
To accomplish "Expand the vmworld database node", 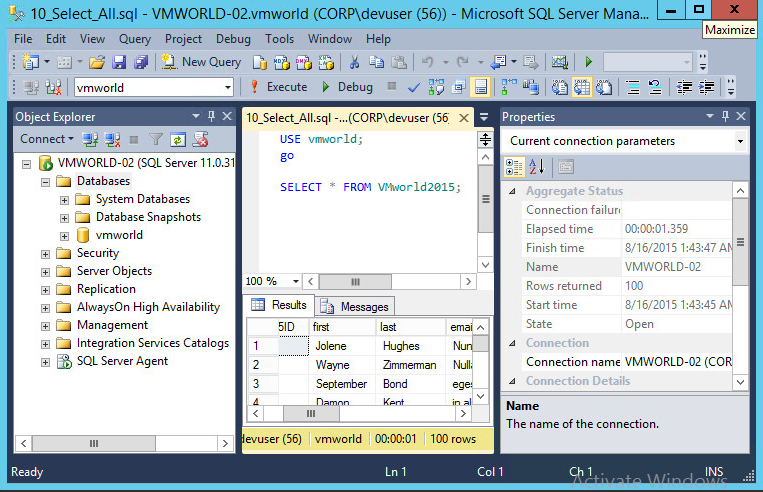I will point(64,236).
